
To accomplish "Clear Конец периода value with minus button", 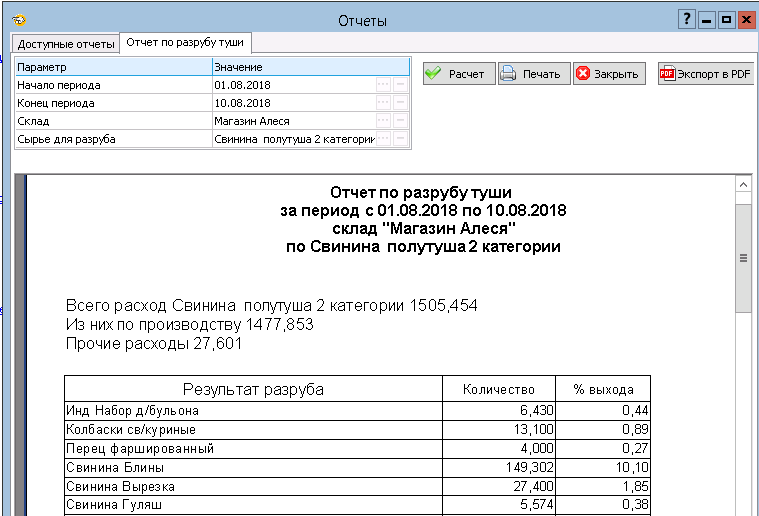I will click(401, 103).
